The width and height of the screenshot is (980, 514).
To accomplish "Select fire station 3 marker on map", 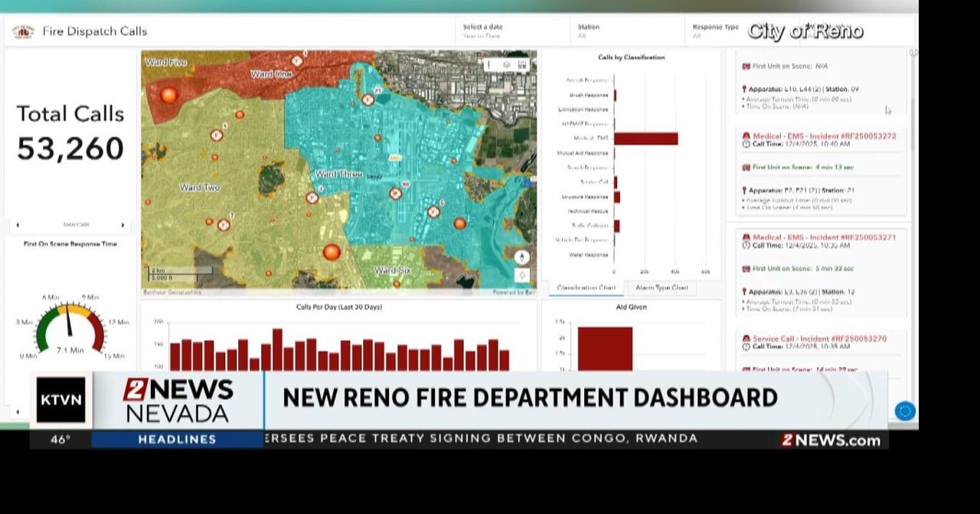I will pos(312,197).
